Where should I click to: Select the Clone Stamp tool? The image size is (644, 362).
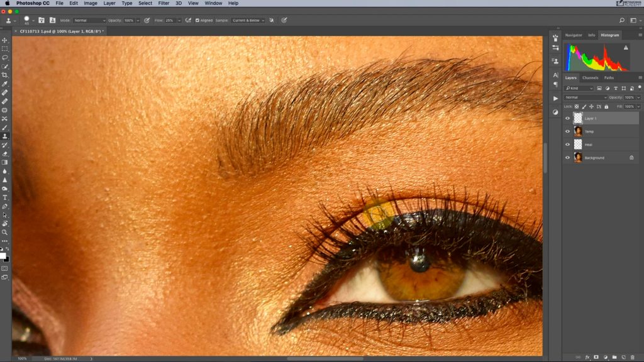pos(5,136)
